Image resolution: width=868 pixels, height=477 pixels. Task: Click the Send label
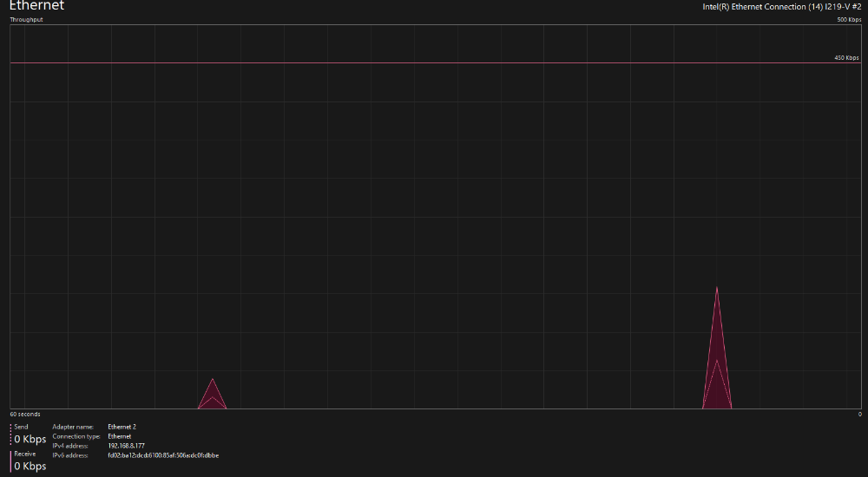coord(21,427)
